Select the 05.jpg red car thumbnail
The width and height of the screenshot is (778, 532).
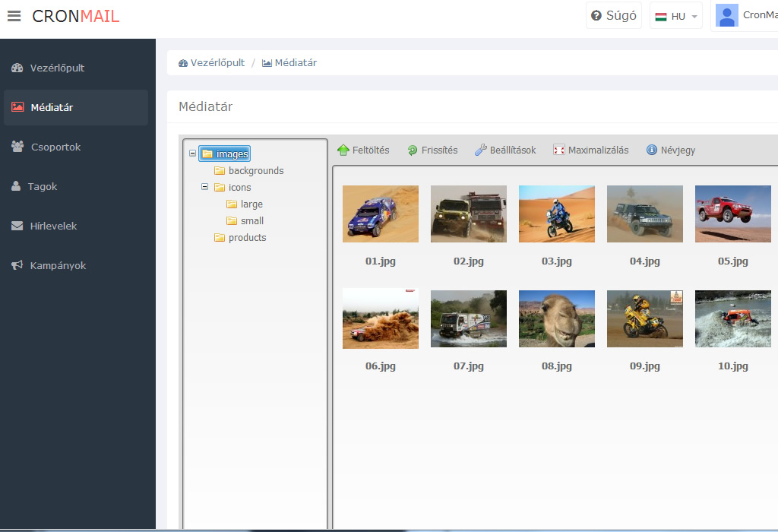(733, 214)
